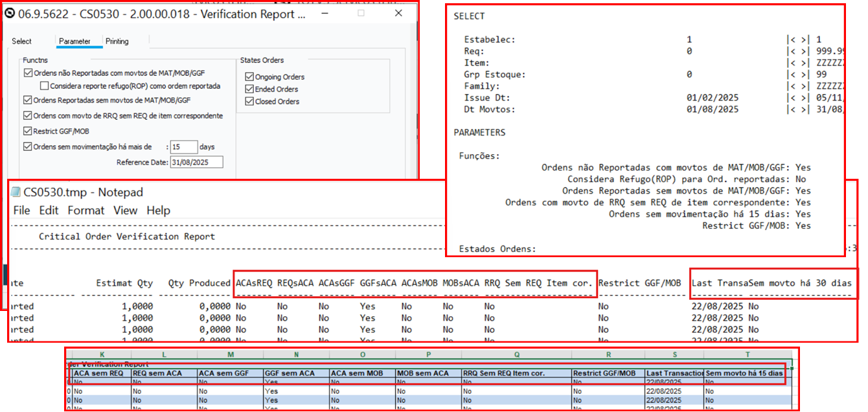Toggle the Ended Orders checkbox
The height and width of the screenshot is (412, 868).
pos(249,89)
